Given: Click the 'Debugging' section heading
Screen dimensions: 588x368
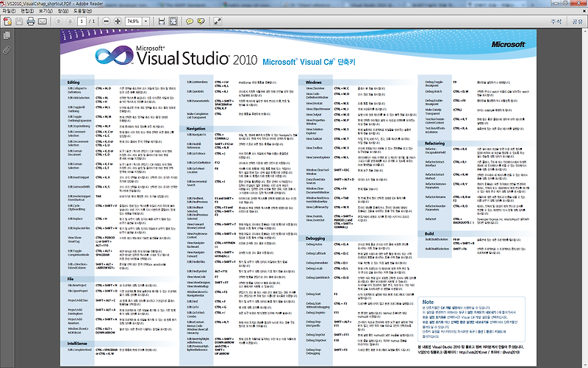Looking at the screenshot, I should point(315,238).
